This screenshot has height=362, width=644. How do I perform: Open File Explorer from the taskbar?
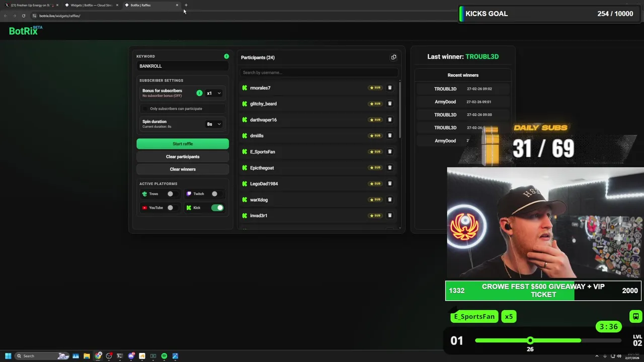click(x=87, y=356)
